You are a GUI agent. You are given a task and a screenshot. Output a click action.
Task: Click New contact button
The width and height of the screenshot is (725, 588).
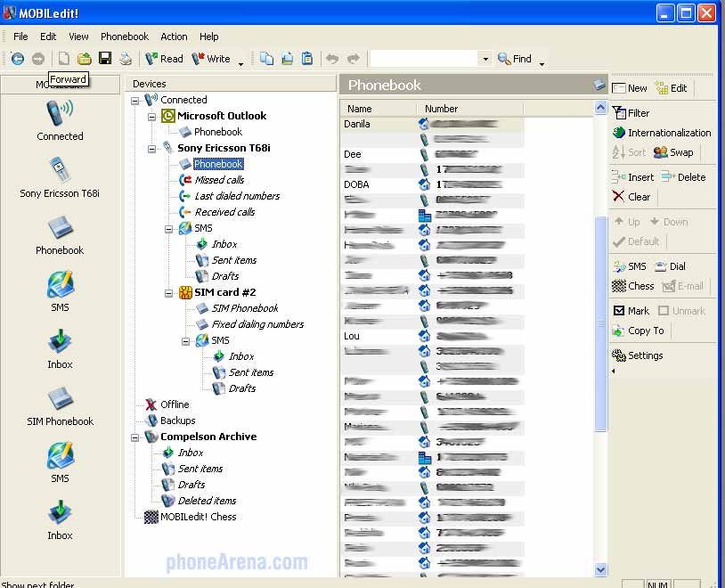pos(630,88)
